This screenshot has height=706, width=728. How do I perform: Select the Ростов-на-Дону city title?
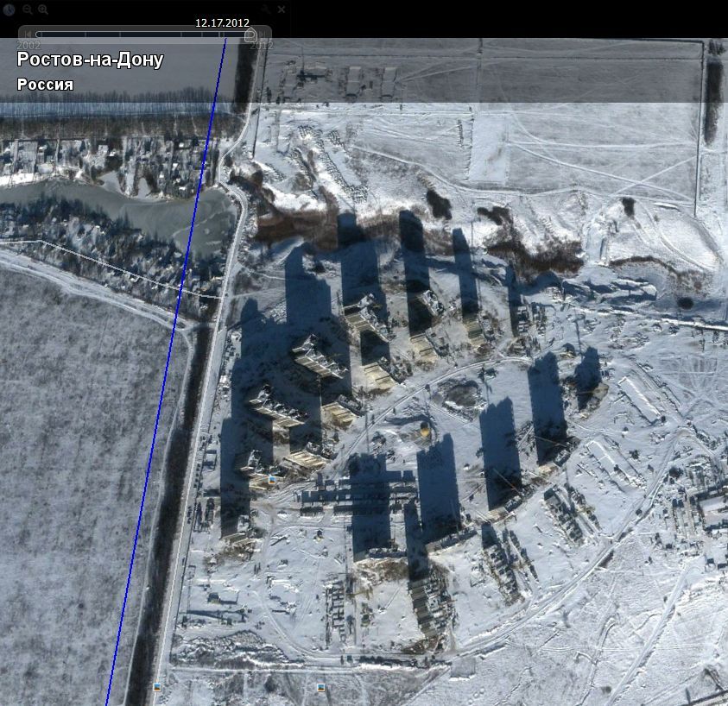click(90, 60)
